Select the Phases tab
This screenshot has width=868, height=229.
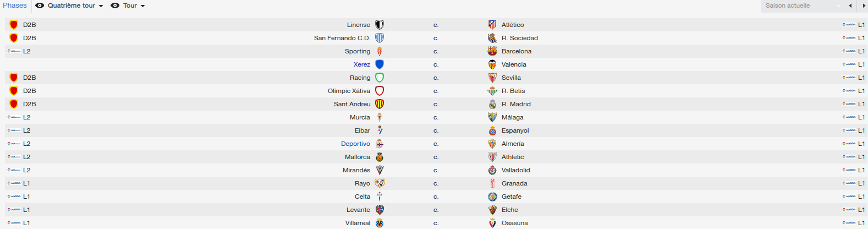pos(15,6)
